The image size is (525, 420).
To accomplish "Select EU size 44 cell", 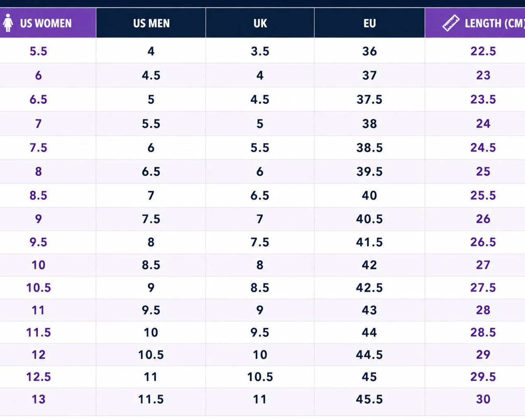I will pos(369,332).
